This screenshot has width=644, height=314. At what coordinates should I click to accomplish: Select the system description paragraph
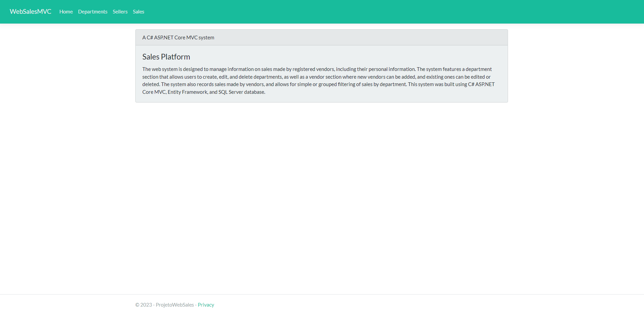pos(318,80)
